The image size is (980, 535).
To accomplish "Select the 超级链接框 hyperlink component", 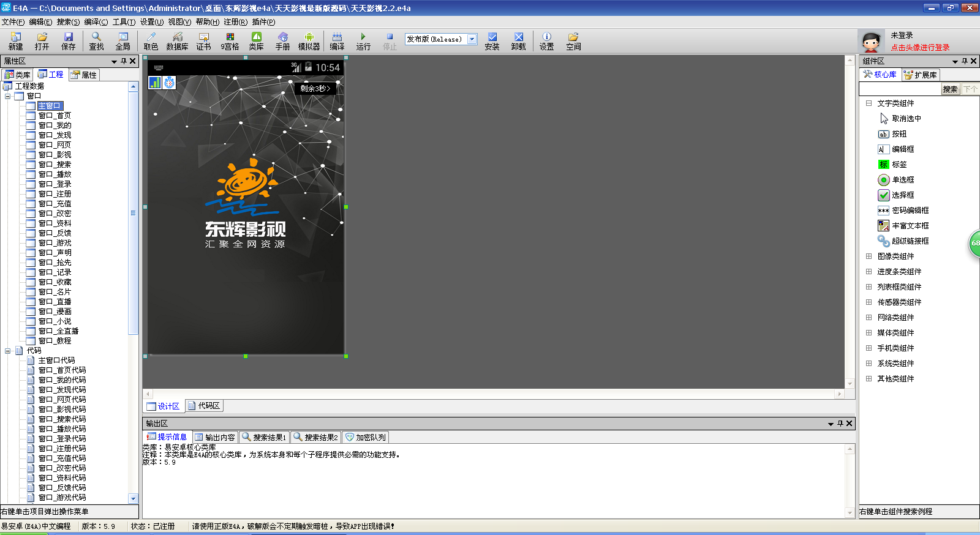I will point(903,241).
